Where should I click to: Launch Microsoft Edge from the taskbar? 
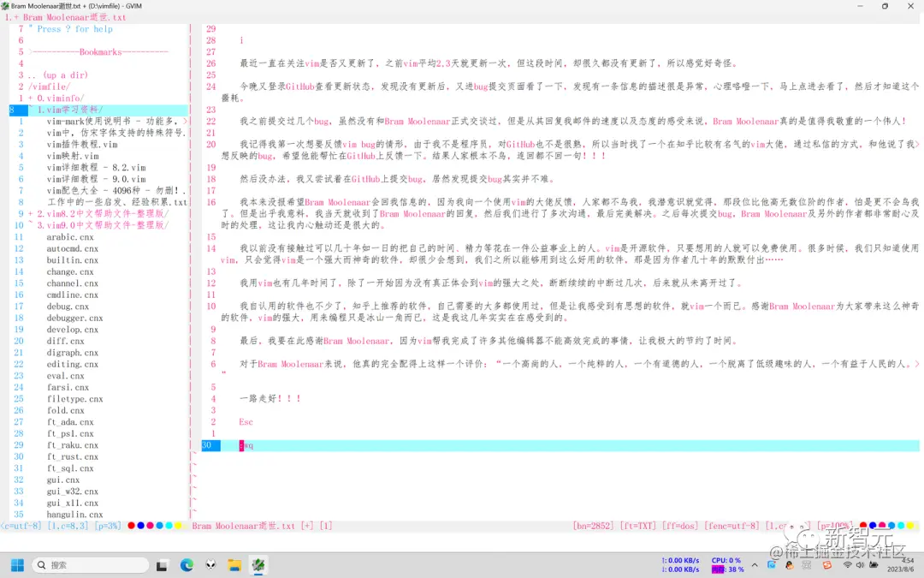(187, 565)
